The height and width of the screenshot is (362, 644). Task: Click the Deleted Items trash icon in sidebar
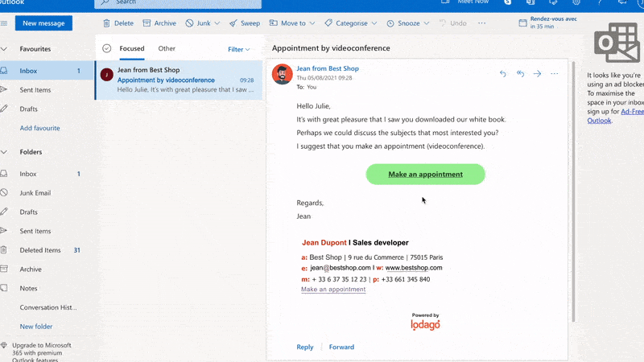click(x=4, y=250)
